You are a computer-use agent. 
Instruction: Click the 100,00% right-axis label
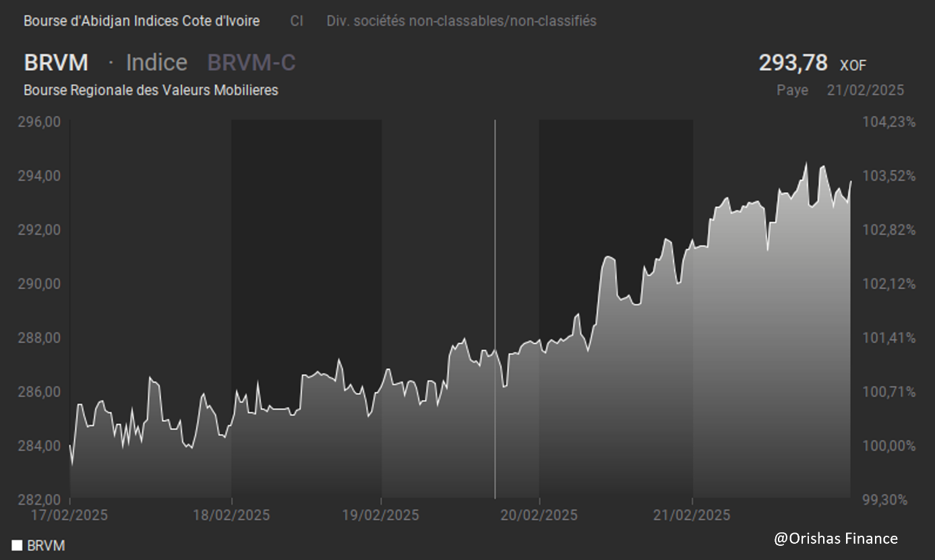pos(888,445)
